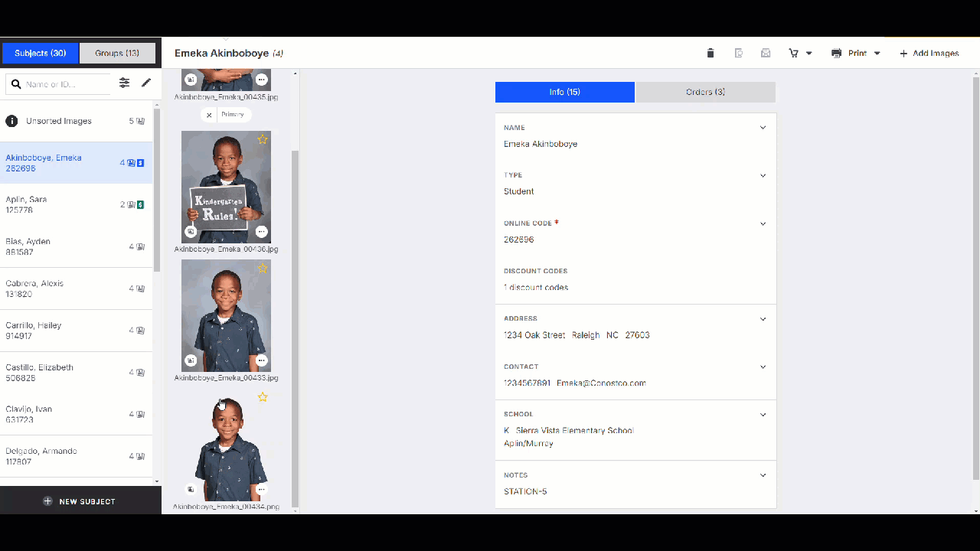980x551 pixels.
Task: Click the Add Images button
Action: [929, 53]
